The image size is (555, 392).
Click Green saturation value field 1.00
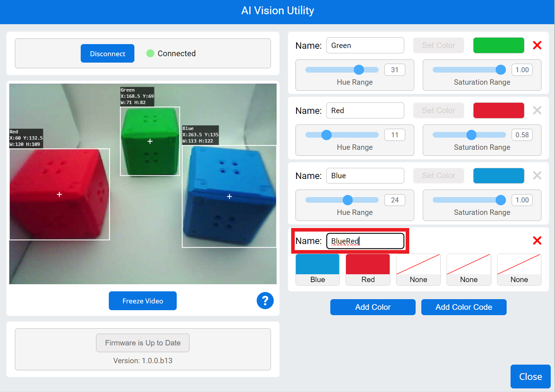point(522,70)
